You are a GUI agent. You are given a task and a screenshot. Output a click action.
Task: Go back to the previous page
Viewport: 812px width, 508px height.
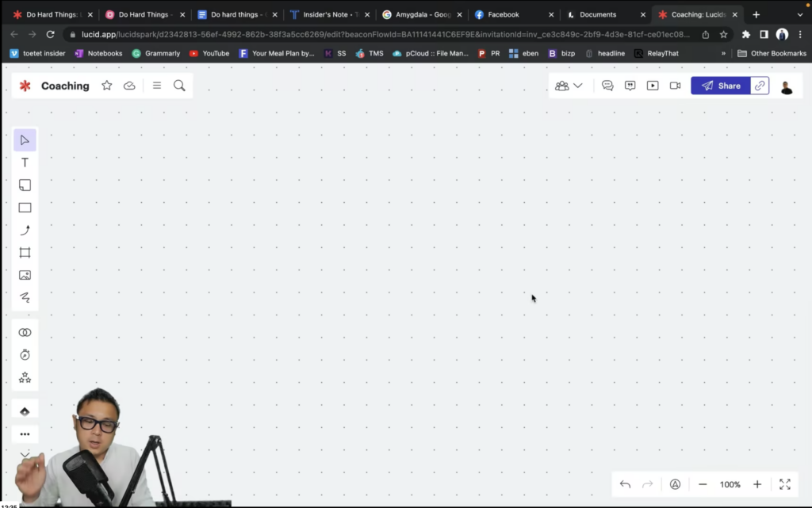click(x=14, y=34)
